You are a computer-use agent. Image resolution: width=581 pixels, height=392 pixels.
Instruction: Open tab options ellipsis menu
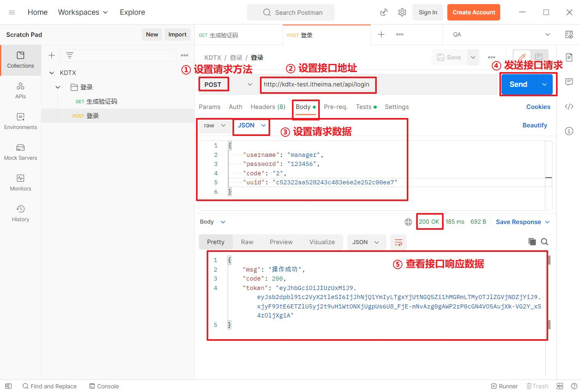click(400, 34)
